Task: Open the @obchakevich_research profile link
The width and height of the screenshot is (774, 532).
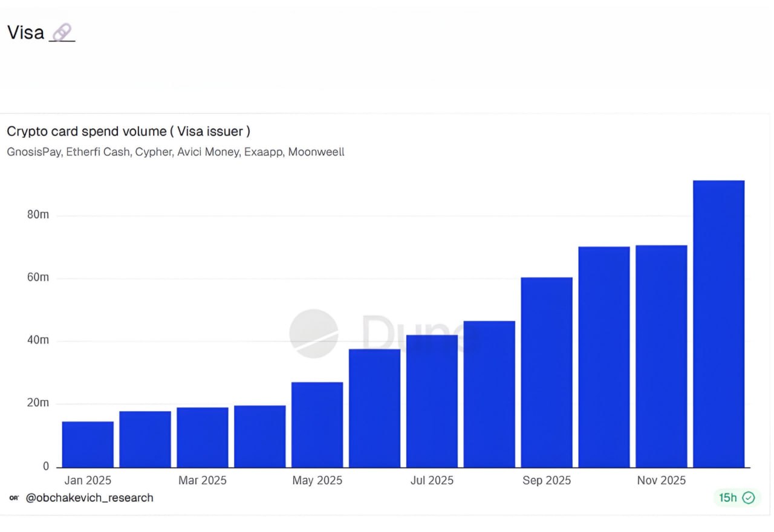Action: (89, 498)
